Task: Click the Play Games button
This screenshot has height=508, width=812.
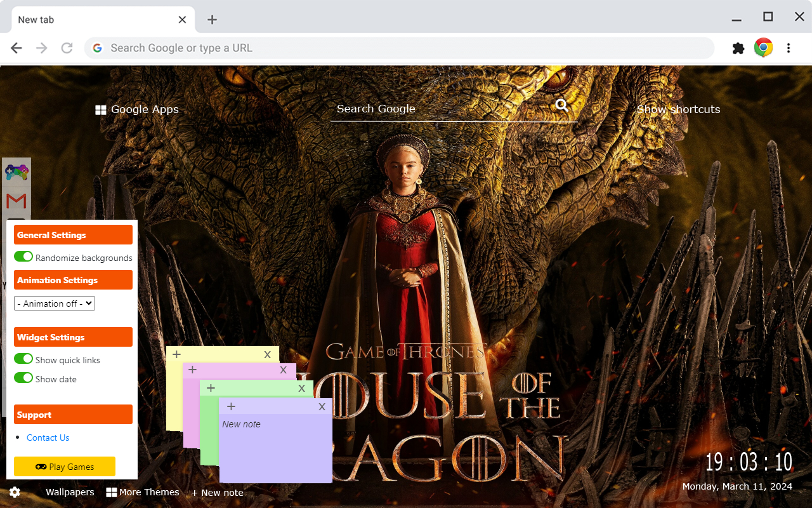Action: [65, 466]
